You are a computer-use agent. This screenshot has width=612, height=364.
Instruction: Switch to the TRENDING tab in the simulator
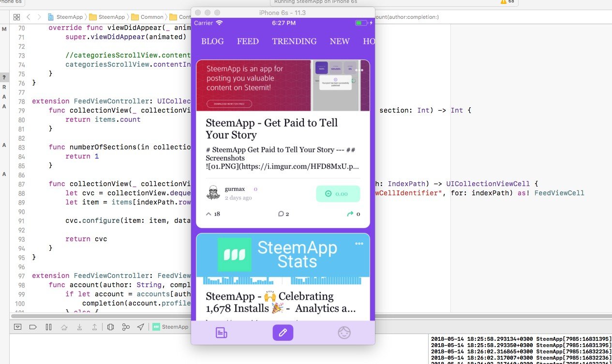point(294,42)
